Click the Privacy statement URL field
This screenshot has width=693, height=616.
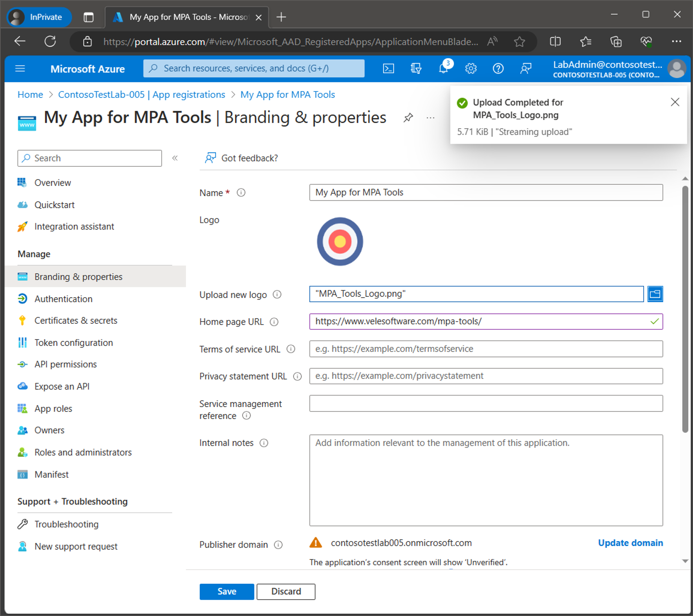pos(486,376)
